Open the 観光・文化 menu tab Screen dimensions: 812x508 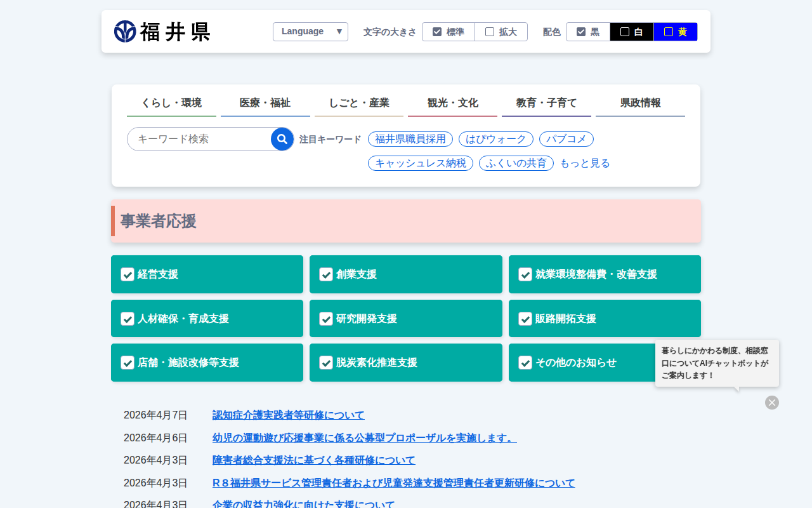pyautogui.click(x=452, y=103)
